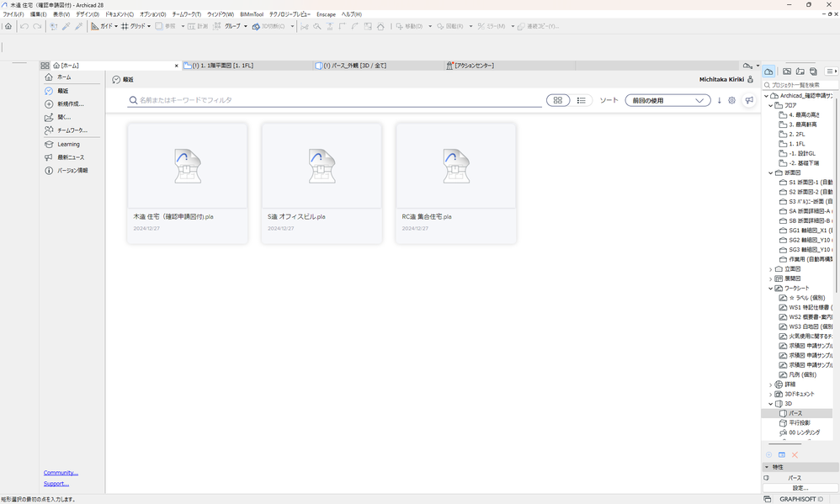Screen dimensions: 840x504
Task: Expand the 3Dドキュメント tree node
Action: click(771, 395)
